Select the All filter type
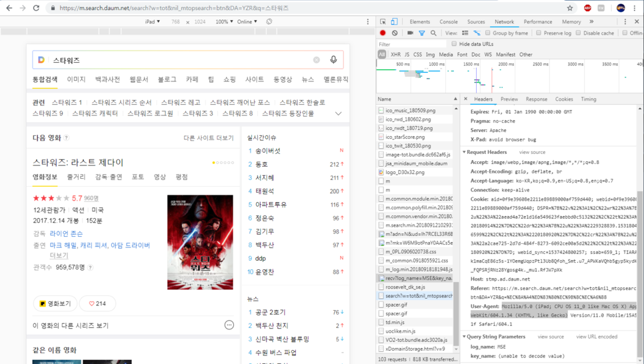Viewport: 644px width, 364px height. [x=381, y=54]
